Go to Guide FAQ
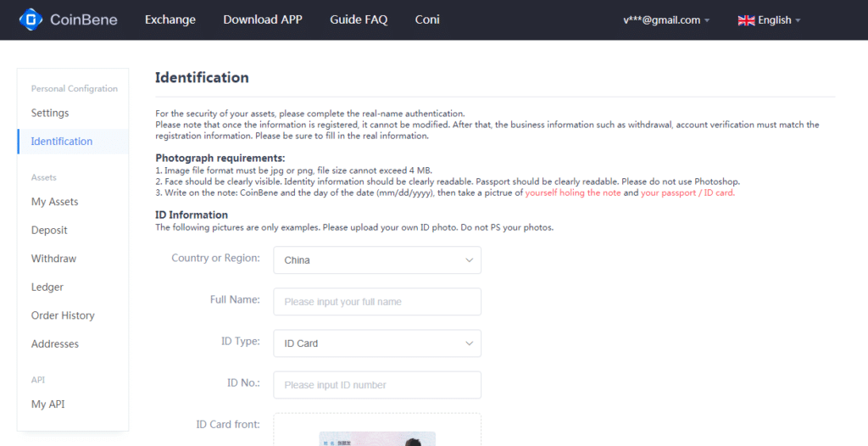This screenshot has width=868, height=446. pyautogui.click(x=359, y=20)
